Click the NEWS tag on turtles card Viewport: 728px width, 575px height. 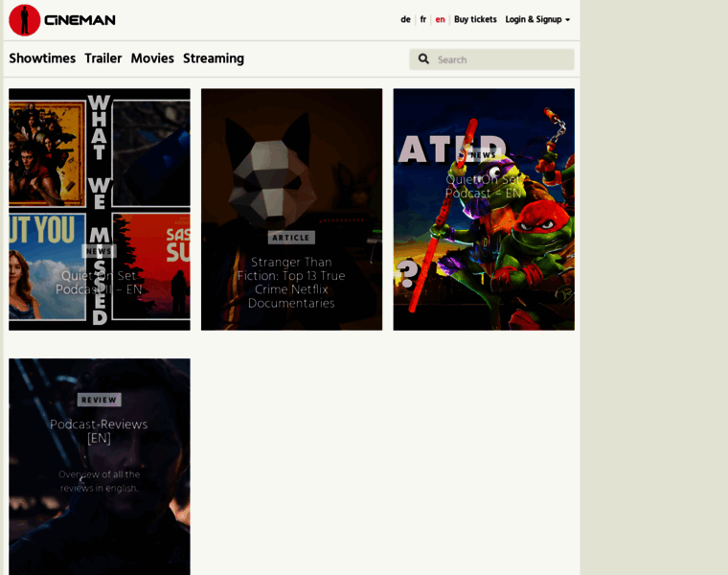[x=484, y=155]
